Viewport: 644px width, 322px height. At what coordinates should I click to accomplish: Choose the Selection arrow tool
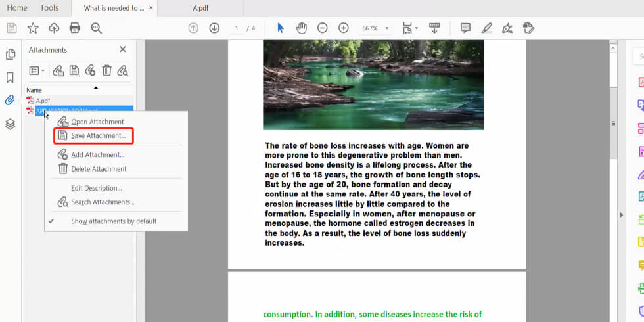tap(281, 28)
